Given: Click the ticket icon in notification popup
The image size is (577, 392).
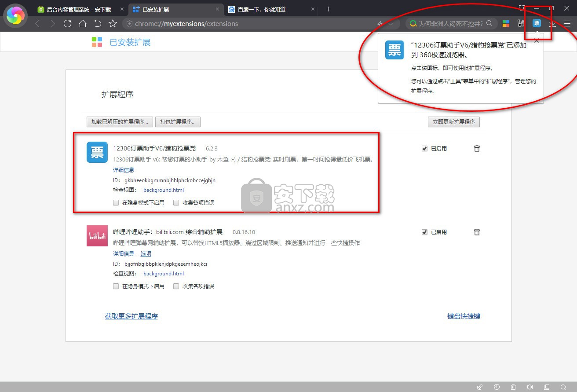Looking at the screenshot, I should coord(394,50).
